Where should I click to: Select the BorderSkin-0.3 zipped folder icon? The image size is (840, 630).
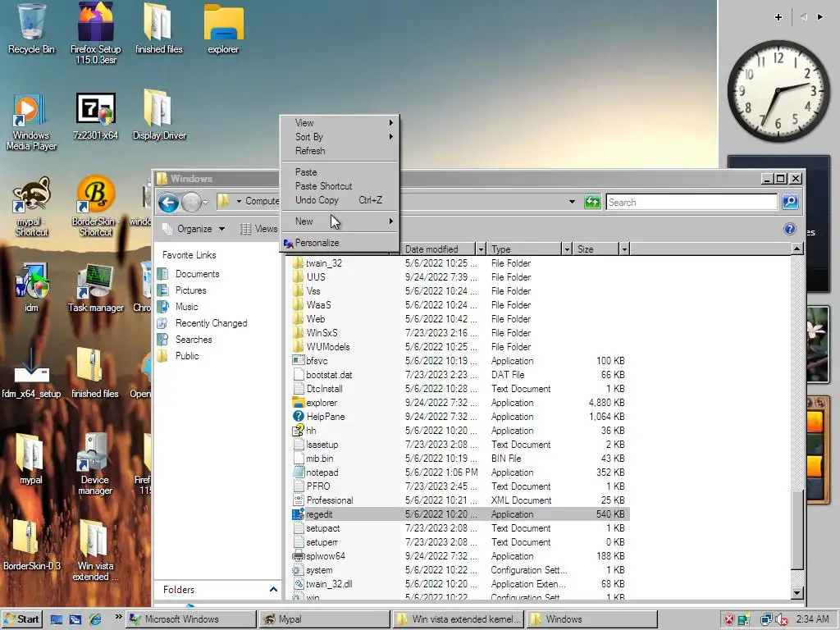coord(31,545)
